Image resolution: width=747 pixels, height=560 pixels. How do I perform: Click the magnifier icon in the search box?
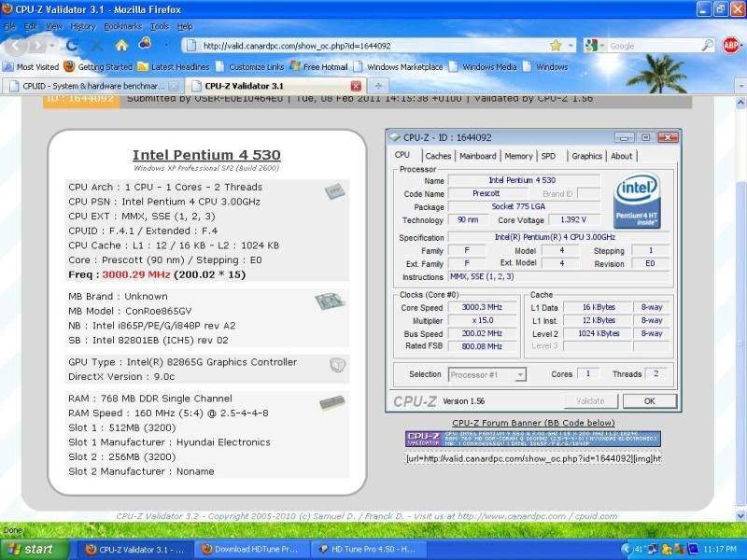pyautogui.click(x=708, y=45)
